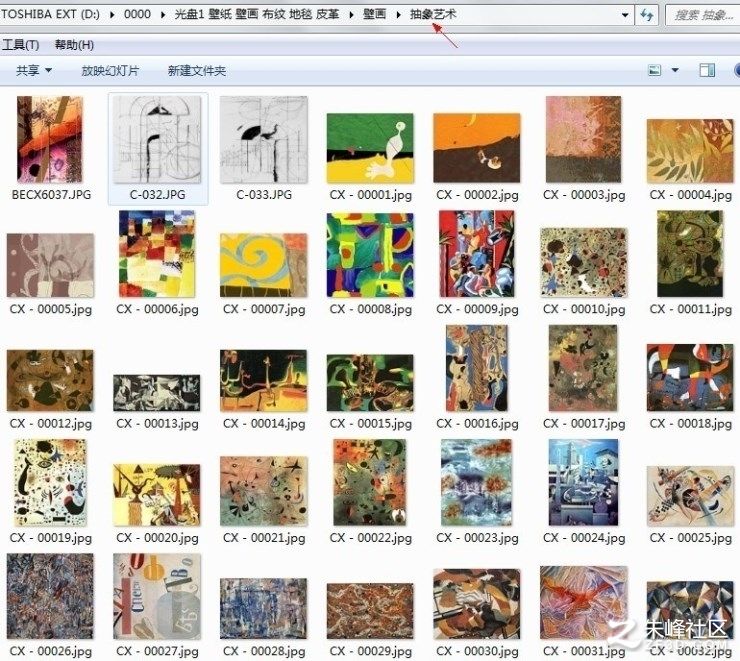Select thumbnail CX - 00016.jpg

(x=477, y=368)
